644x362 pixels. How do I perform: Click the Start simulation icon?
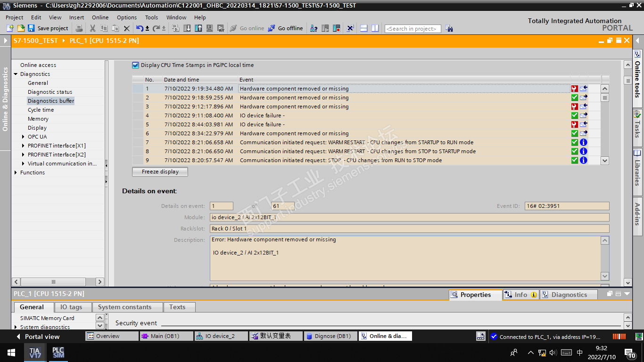pos(210,28)
